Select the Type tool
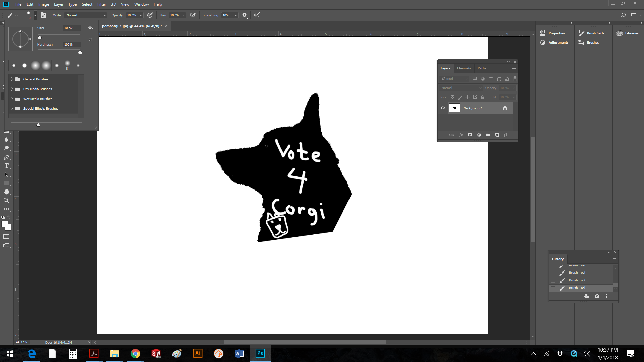This screenshot has width=644, height=362. [x=6, y=166]
